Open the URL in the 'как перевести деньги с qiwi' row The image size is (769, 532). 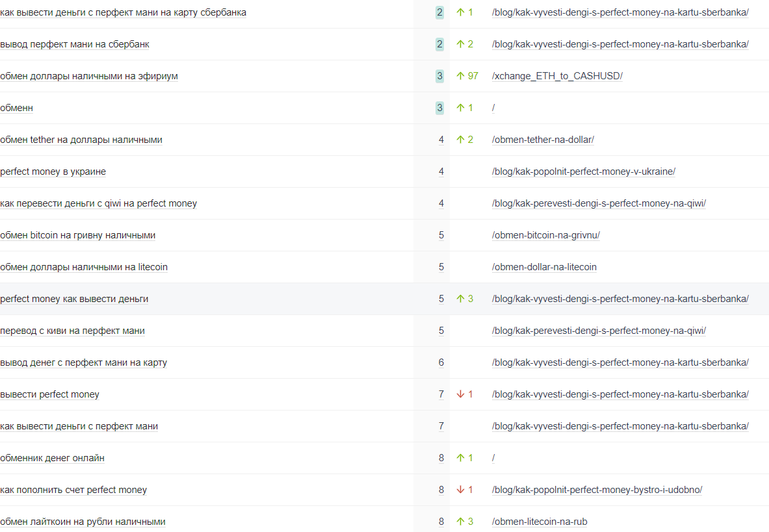(599, 203)
